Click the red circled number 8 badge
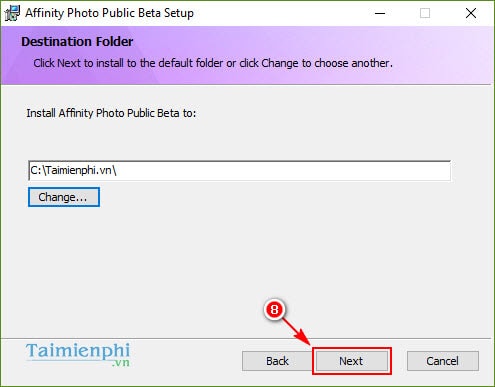This screenshot has height=387, width=495. (274, 310)
